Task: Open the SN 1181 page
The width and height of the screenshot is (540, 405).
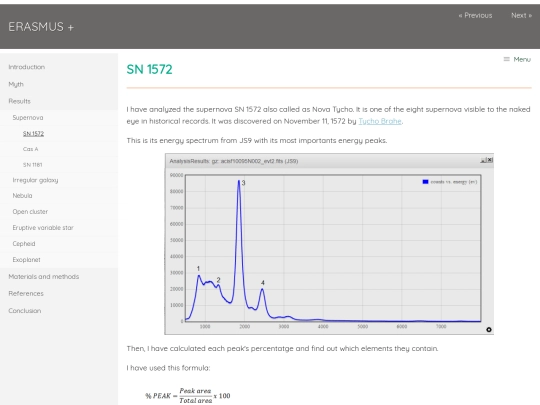Action: pos(33,165)
